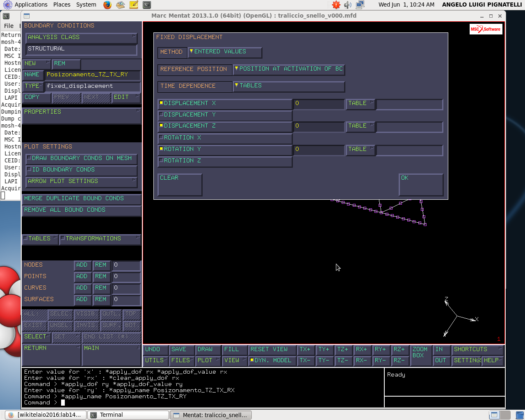Viewport: 525px width, 420px height.
Task: Open System menu
Action: tap(86, 5)
